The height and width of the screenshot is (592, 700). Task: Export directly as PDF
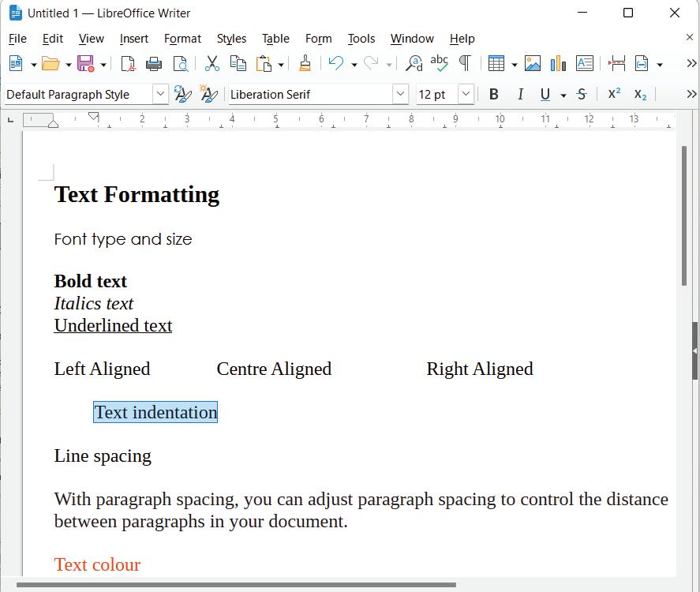[128, 63]
